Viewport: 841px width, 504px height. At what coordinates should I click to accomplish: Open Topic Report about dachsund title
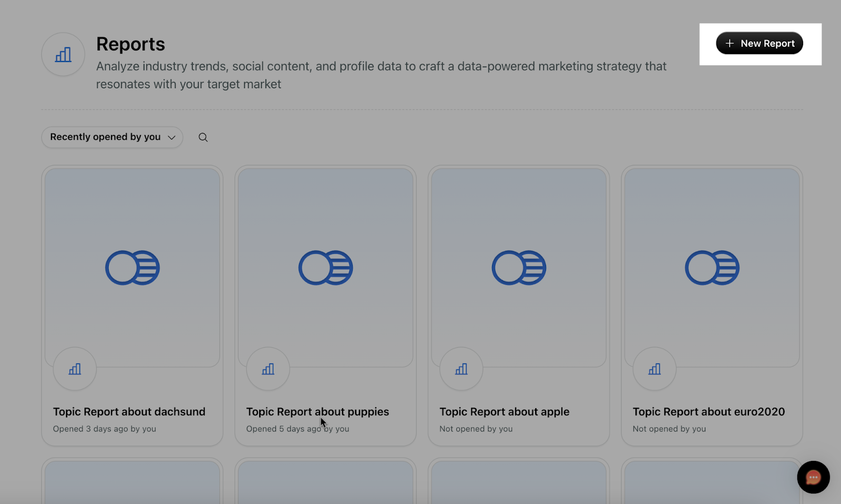click(x=129, y=412)
